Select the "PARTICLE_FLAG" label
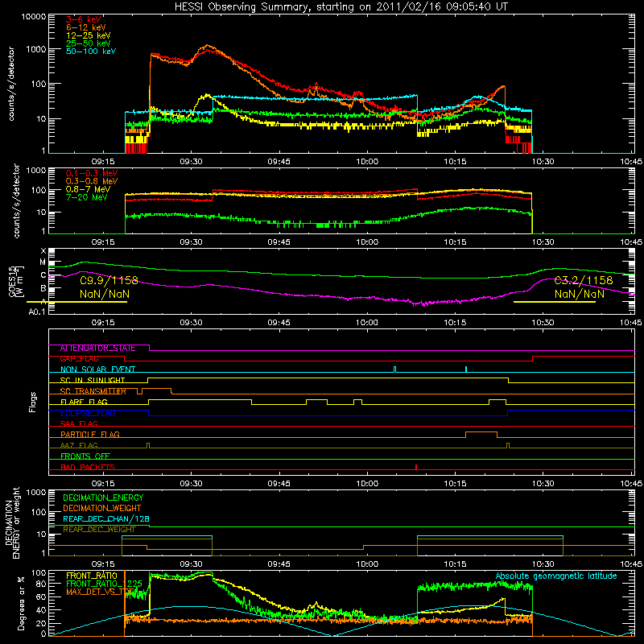Screen dimensions: 644x644 90,435
